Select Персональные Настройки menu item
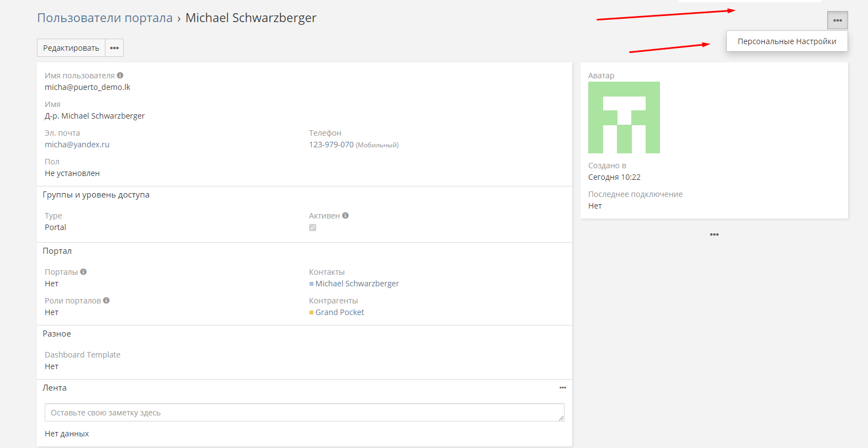868x448 pixels. (x=786, y=41)
